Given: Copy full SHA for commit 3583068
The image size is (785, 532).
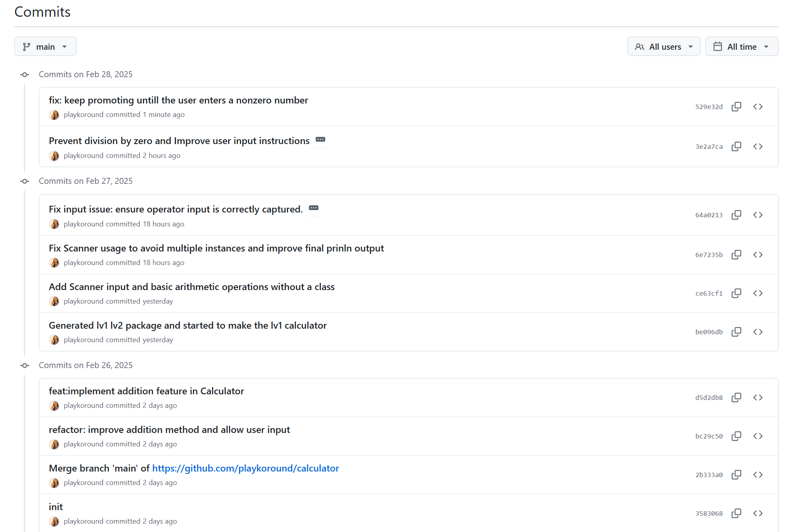Looking at the screenshot, I should tap(736, 513).
